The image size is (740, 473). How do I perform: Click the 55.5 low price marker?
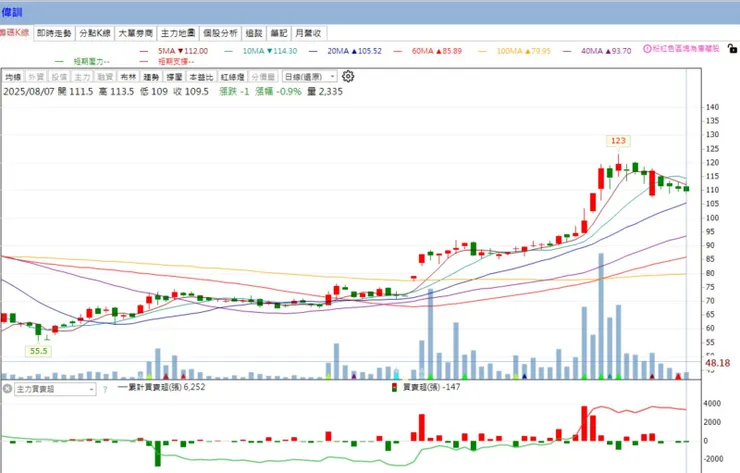[38, 351]
